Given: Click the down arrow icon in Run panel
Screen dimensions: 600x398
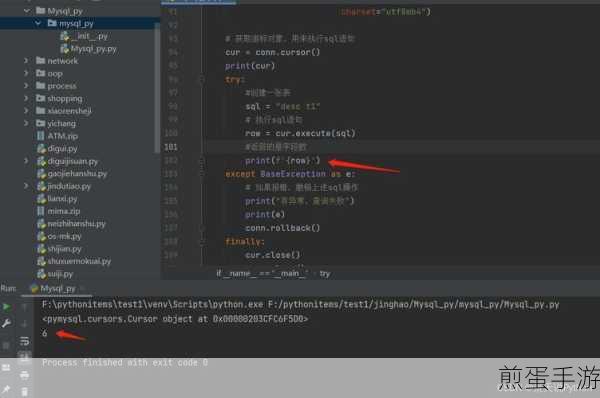Looking at the screenshot, I should pos(24,324).
